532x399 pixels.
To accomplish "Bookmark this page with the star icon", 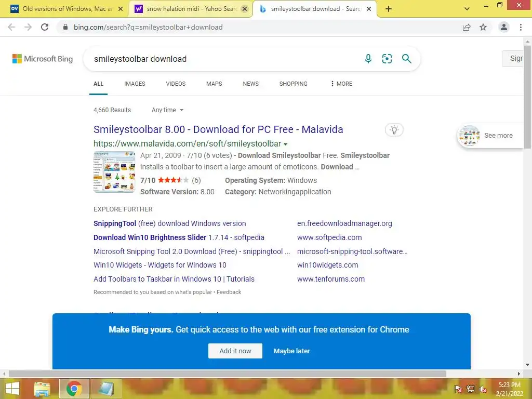I will click(483, 27).
